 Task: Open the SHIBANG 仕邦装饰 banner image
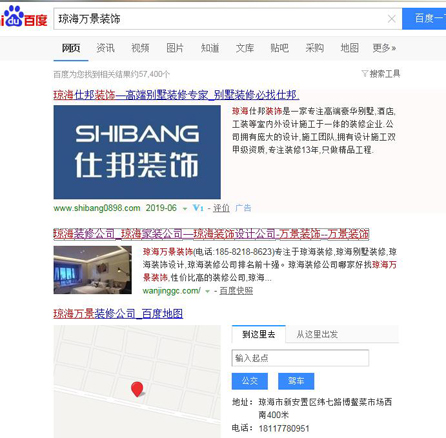(137, 152)
